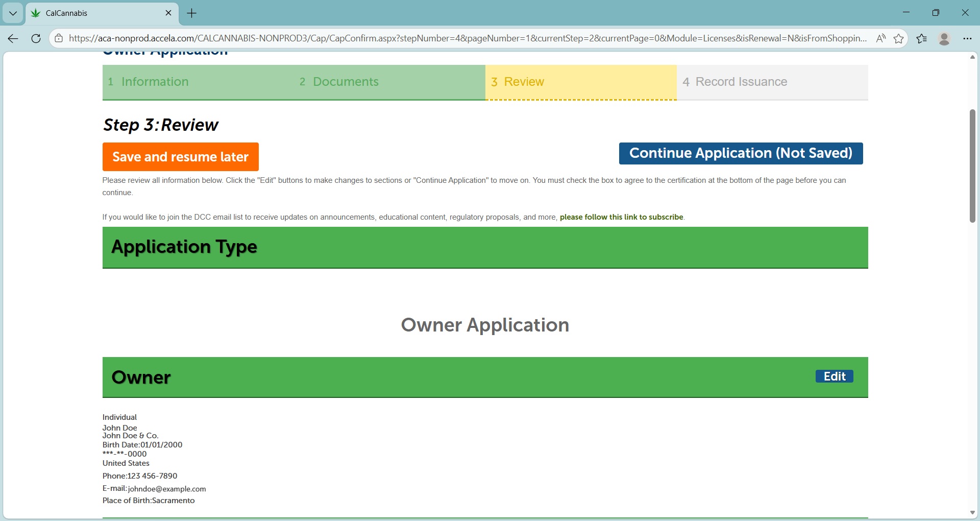
Task: Select step 4 Record Issuance
Action: [772, 82]
